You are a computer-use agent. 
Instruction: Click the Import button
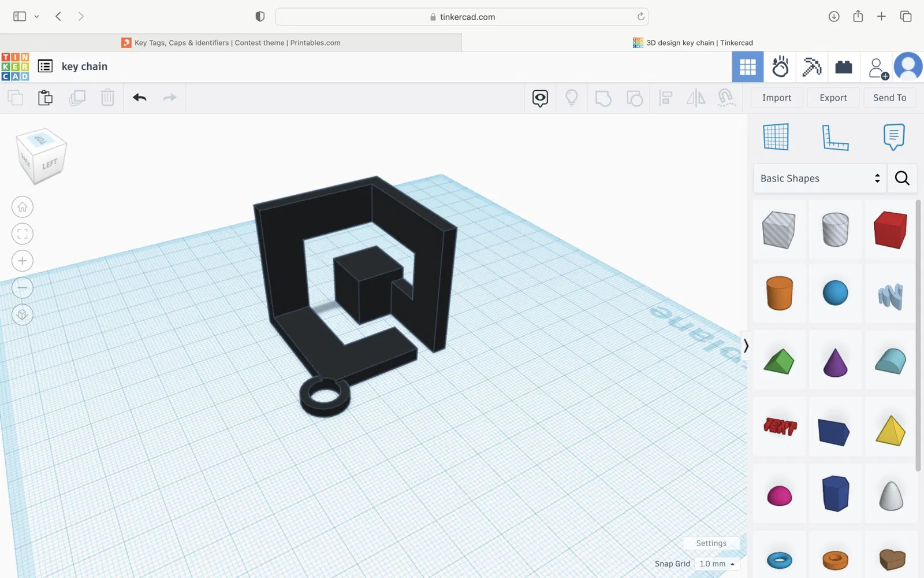(x=777, y=98)
